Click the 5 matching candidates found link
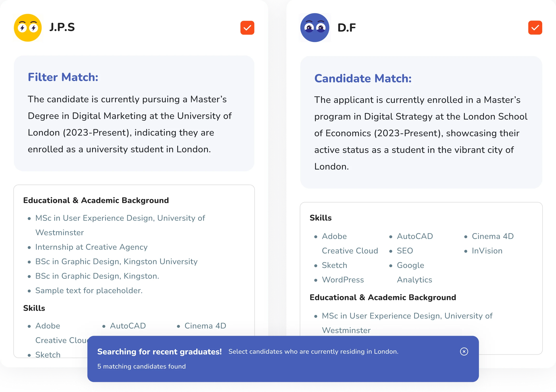 pos(141,366)
